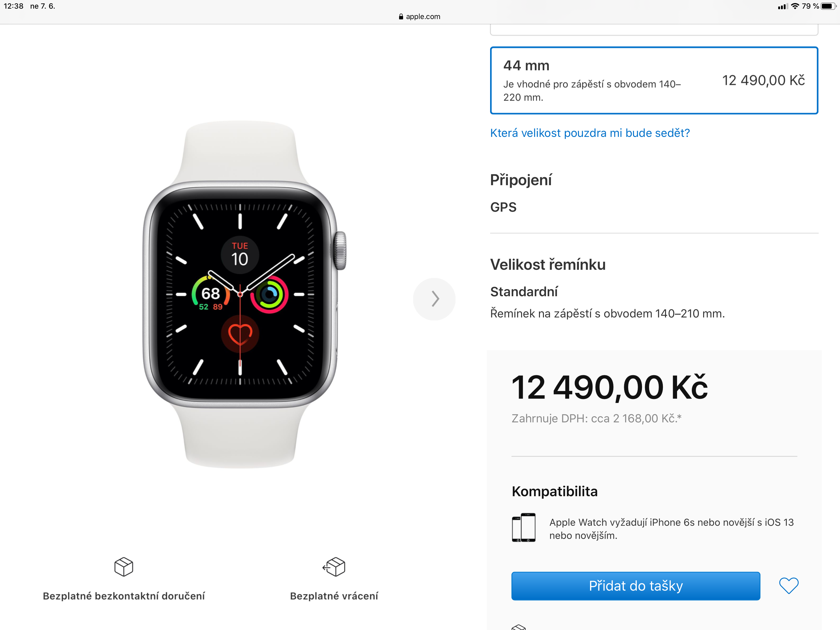This screenshot has height=630, width=840.
Task: Select the 44 mm case size option
Action: click(654, 81)
